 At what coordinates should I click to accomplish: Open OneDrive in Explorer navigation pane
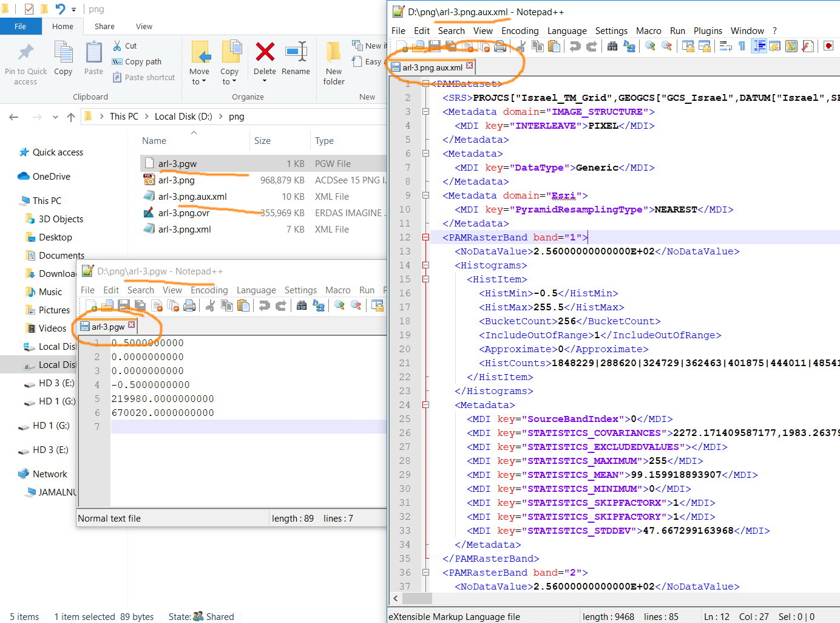coord(51,177)
